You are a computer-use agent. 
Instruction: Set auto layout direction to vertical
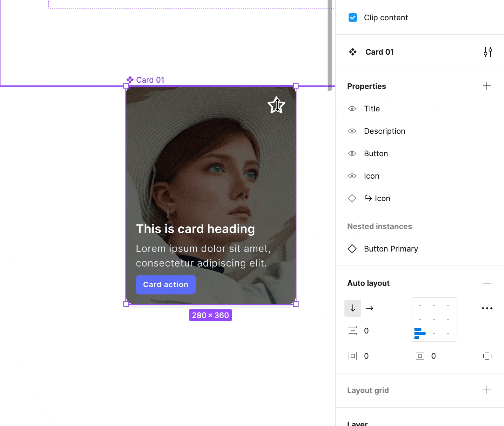pyautogui.click(x=353, y=308)
